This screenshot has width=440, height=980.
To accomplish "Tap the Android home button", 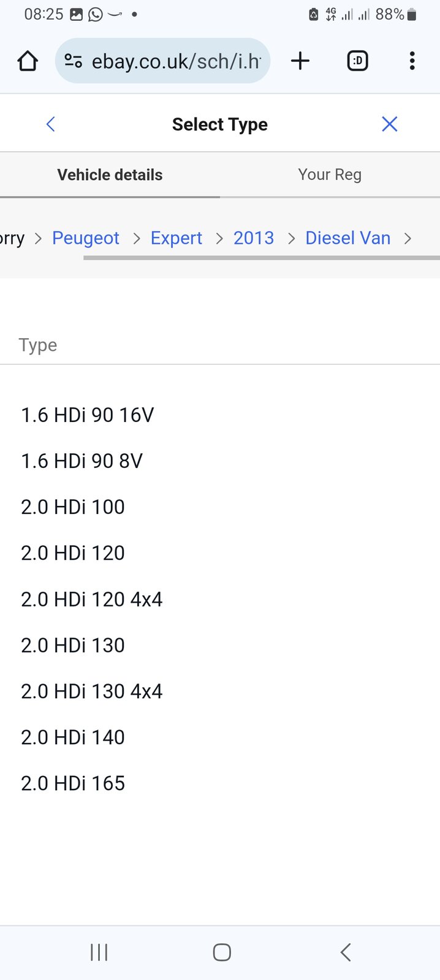I will point(221,952).
